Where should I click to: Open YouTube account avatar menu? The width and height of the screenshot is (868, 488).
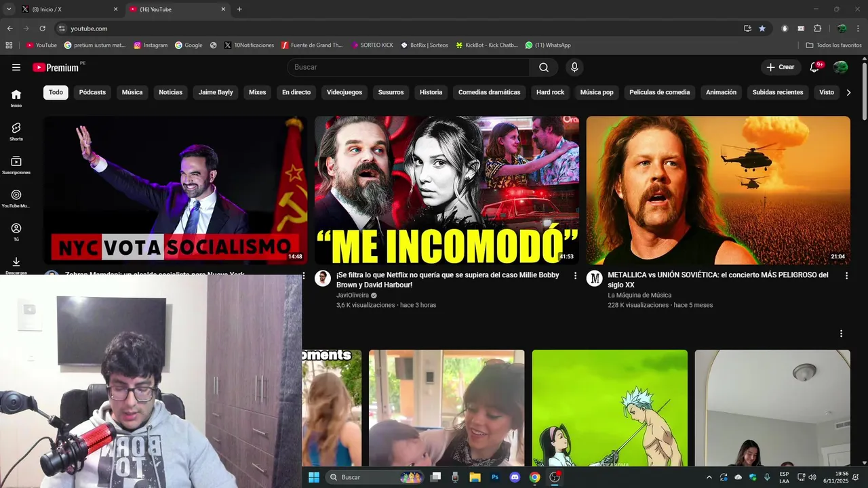pos(840,67)
